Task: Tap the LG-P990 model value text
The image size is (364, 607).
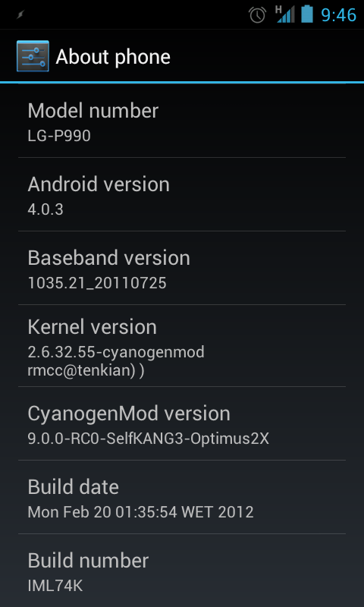Action: click(59, 136)
